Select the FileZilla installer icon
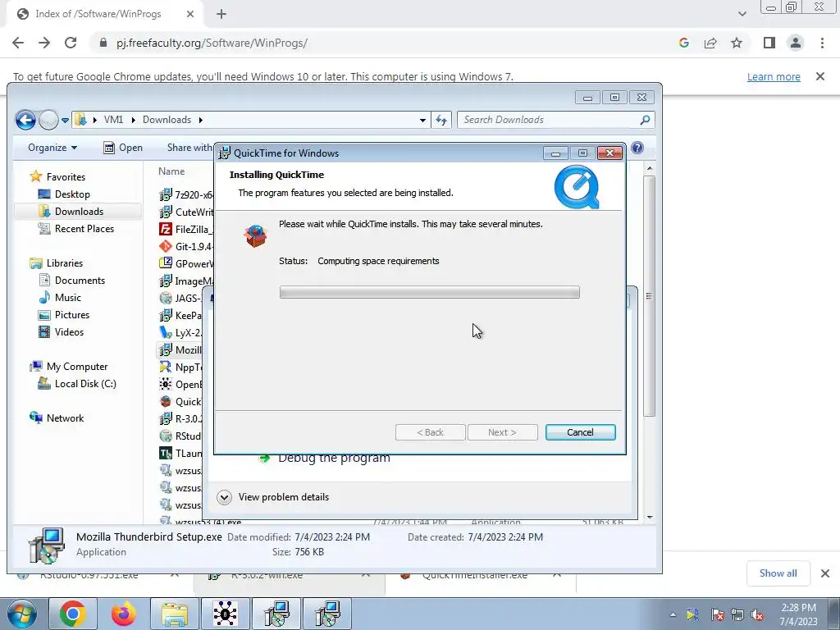Viewport: 840px width, 630px height. click(x=166, y=230)
